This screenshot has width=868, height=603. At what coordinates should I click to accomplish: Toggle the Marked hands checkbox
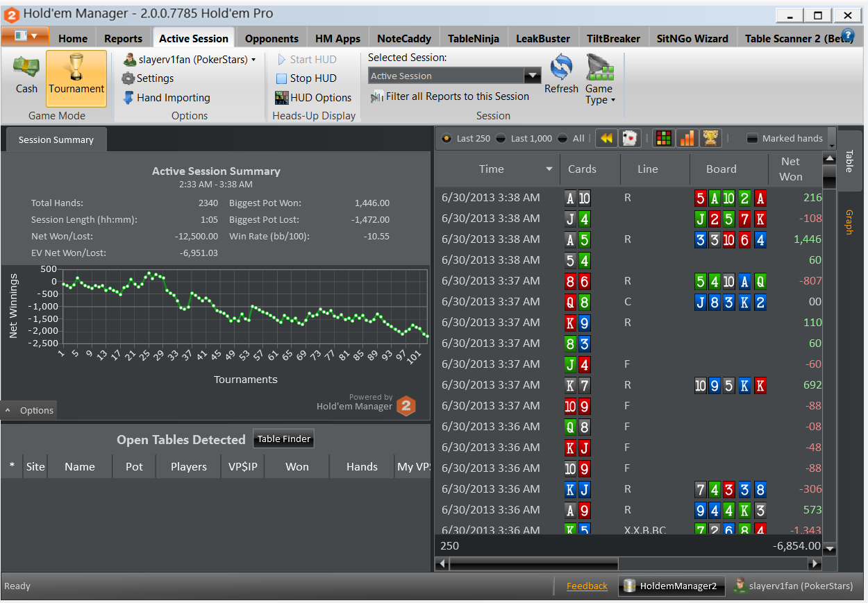pyautogui.click(x=752, y=138)
